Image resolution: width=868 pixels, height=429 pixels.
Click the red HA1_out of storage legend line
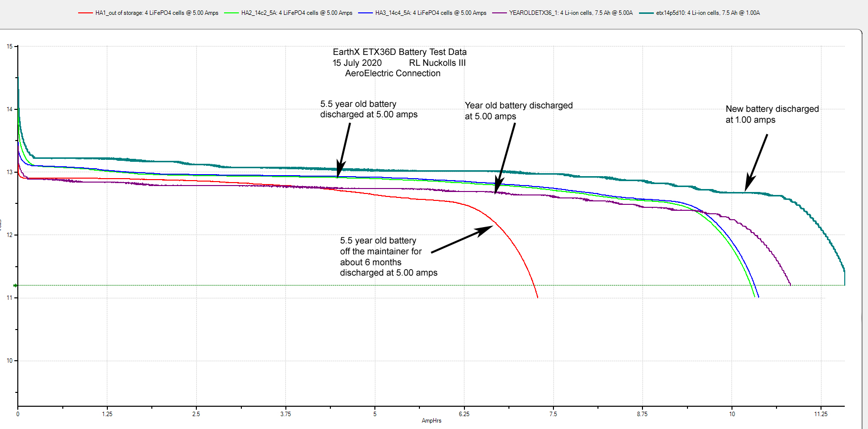85,13
